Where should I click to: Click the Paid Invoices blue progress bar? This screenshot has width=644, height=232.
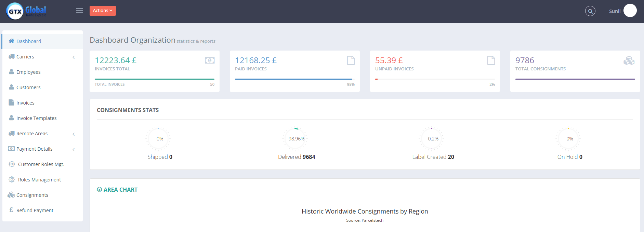(293, 79)
